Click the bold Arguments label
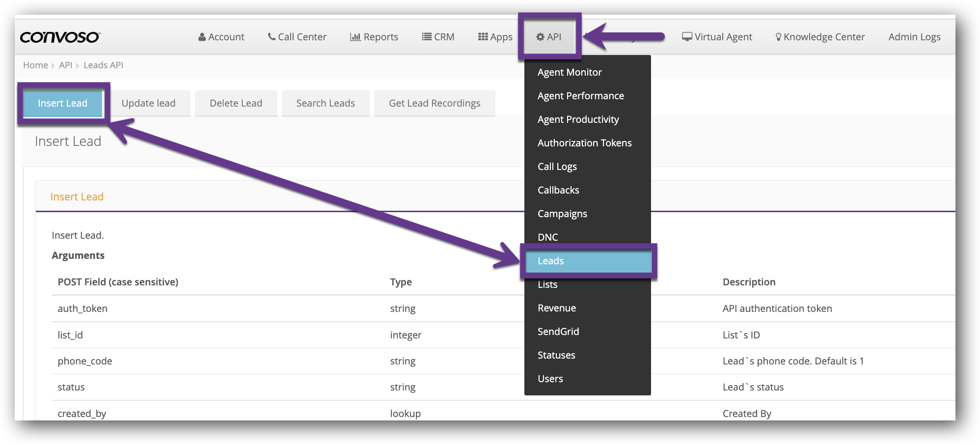Viewport: 980px width, 445px height. coord(78,255)
